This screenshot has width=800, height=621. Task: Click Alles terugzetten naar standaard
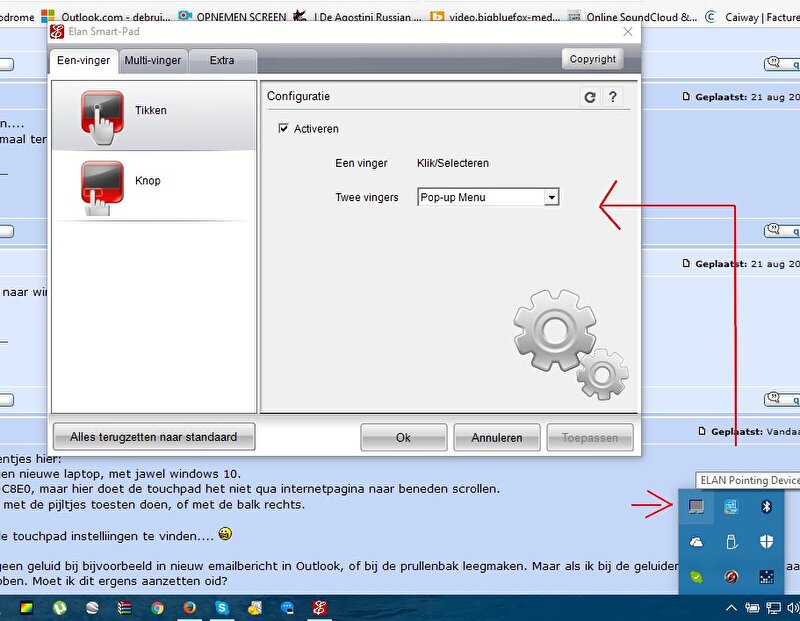154,437
